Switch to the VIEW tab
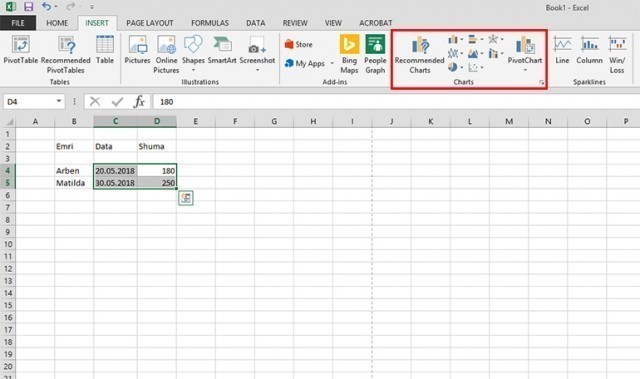Image resolution: width=640 pixels, height=379 pixels. point(333,23)
